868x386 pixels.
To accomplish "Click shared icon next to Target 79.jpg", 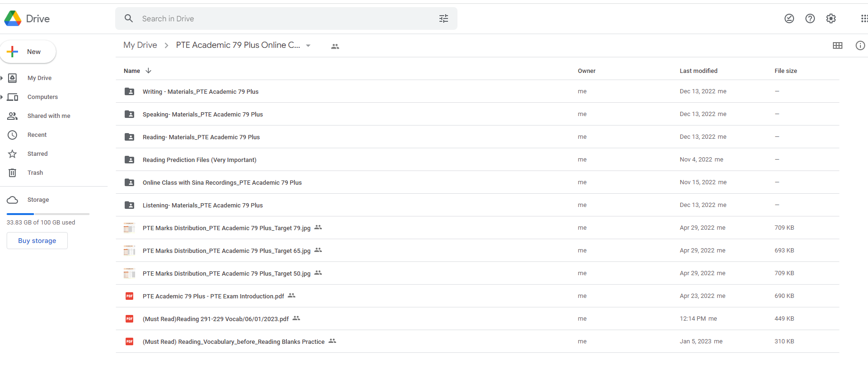I will tap(318, 227).
